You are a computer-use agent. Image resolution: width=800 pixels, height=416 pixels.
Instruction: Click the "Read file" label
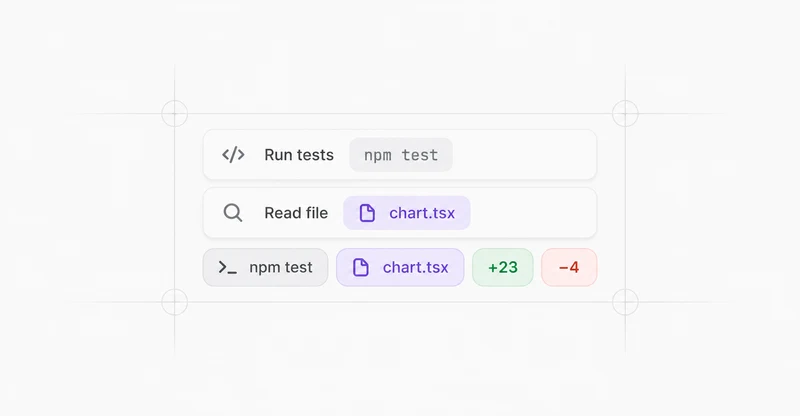[296, 213]
